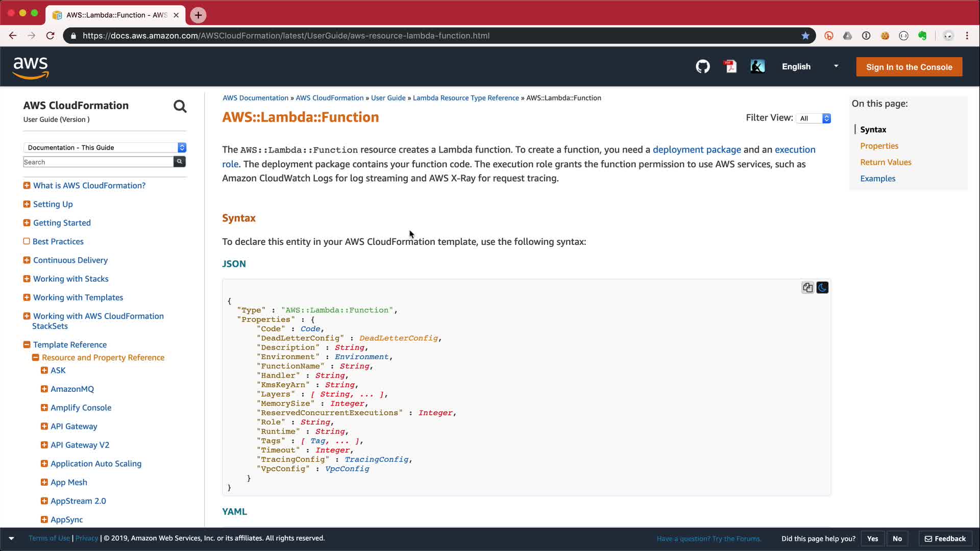Bookmark page with the star icon
The height and width of the screenshot is (551, 980).
coord(805,36)
